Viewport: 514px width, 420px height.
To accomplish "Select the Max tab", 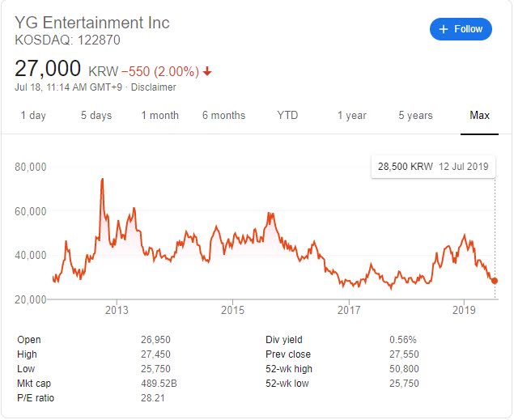I will [479, 116].
